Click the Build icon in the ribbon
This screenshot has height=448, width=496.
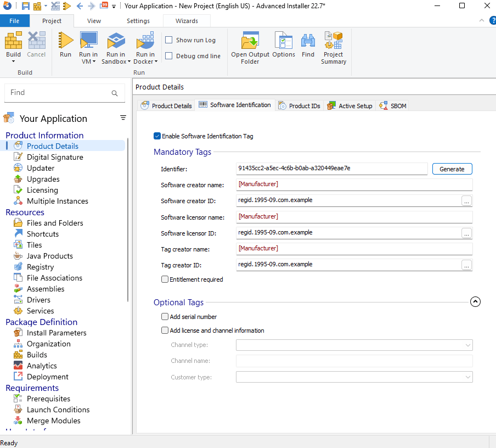pyautogui.click(x=13, y=41)
